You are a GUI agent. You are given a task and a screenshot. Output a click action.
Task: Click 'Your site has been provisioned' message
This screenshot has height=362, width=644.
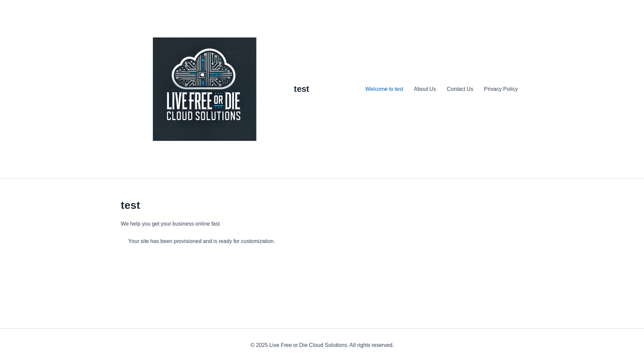(202, 241)
